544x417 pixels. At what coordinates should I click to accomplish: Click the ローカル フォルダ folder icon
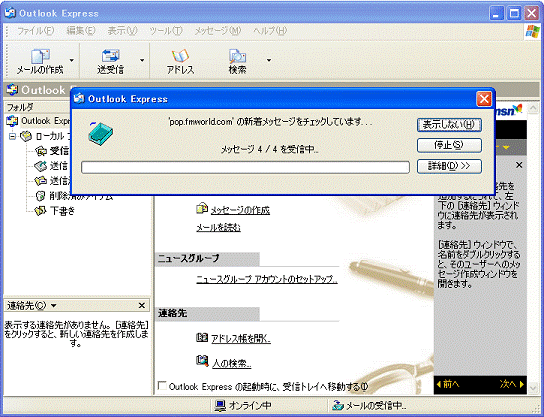coord(26,136)
